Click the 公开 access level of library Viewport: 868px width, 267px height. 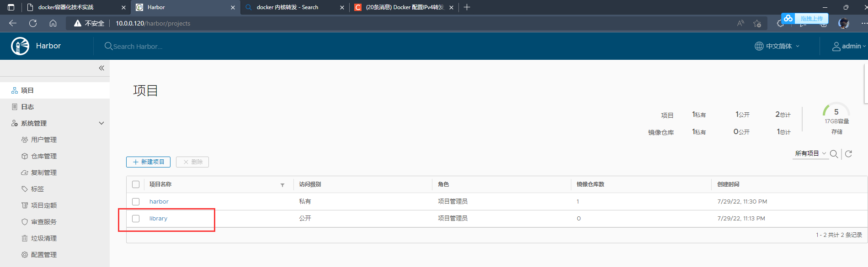(305, 219)
